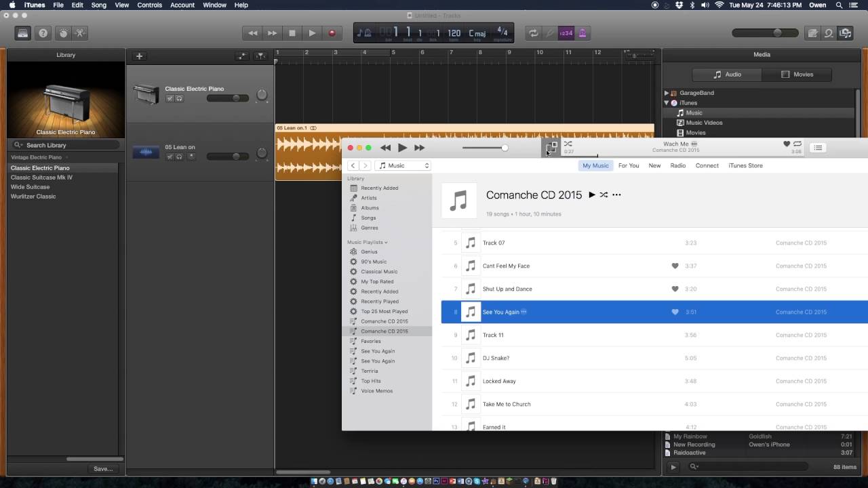This screenshot has width=868, height=488.
Task: Preview selected media with play button
Action: click(x=673, y=466)
